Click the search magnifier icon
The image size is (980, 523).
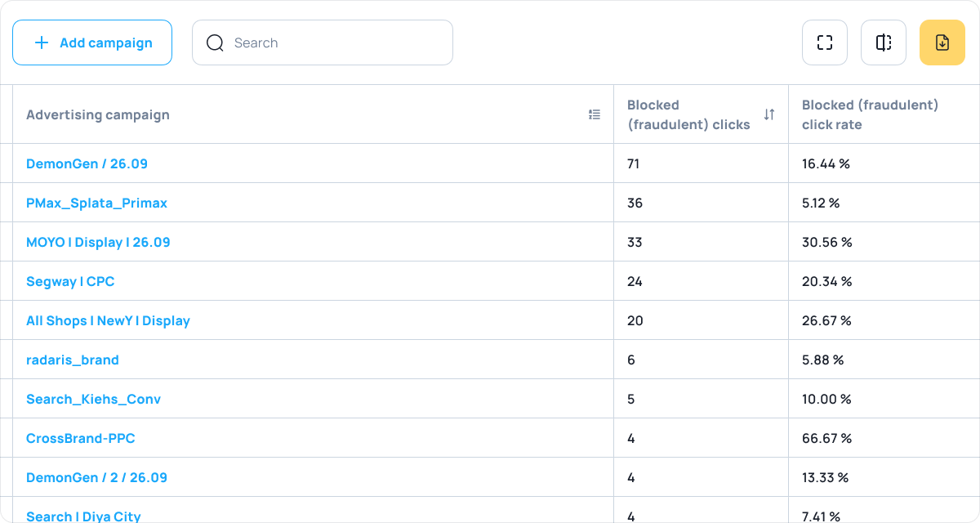coord(215,42)
